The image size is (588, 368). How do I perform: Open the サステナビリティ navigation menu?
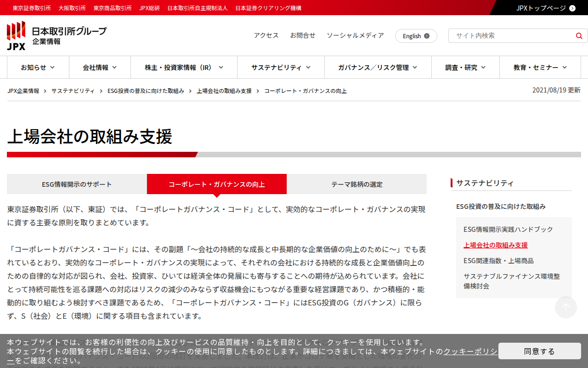[x=281, y=68]
